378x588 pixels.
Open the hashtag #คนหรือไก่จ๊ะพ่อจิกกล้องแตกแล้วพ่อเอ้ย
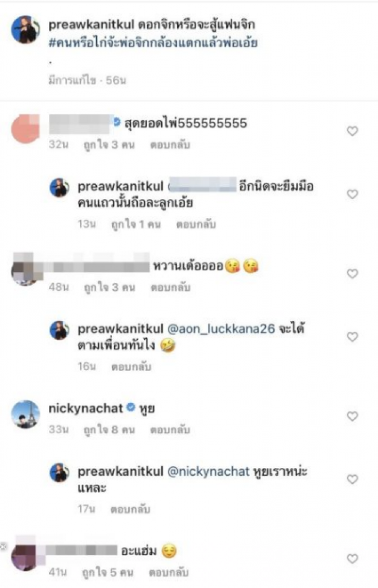[x=153, y=43]
